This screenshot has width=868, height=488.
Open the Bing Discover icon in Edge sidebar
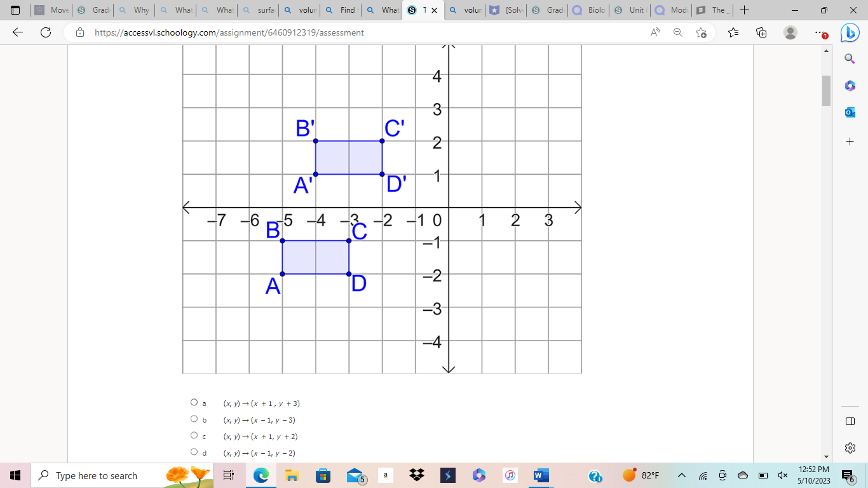point(850,32)
